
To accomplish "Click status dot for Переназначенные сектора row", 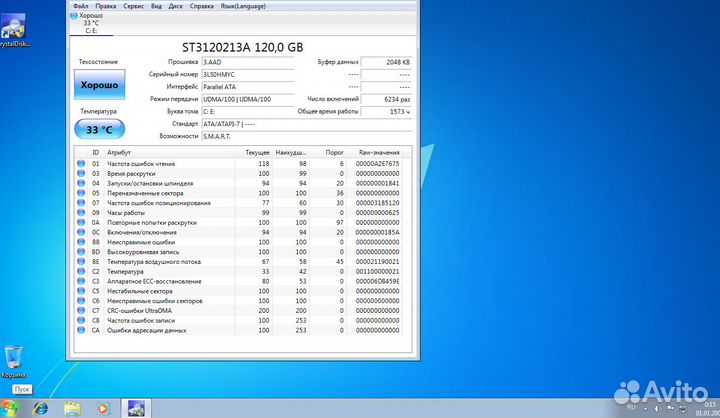I will click(81, 194).
